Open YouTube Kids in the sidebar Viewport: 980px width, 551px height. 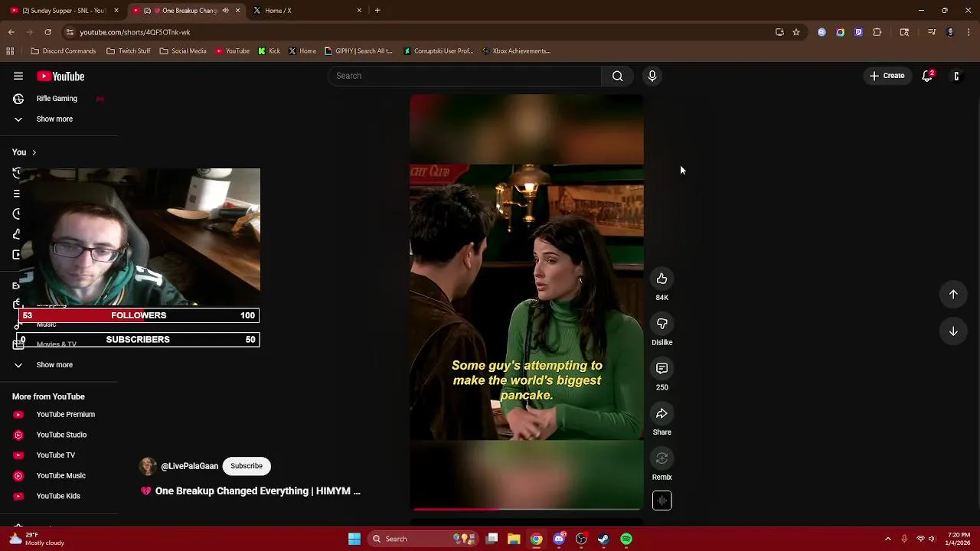click(59, 496)
